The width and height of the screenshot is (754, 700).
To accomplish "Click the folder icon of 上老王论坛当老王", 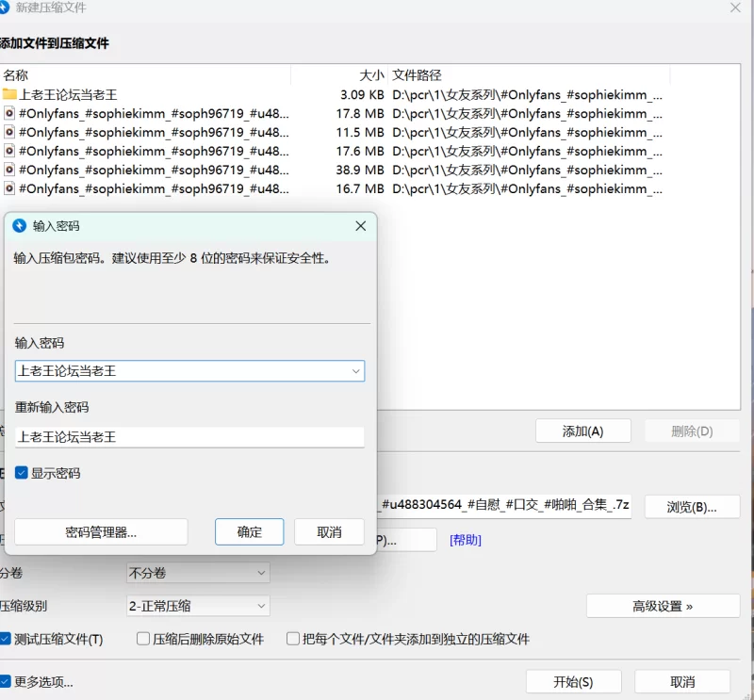I will (9, 94).
